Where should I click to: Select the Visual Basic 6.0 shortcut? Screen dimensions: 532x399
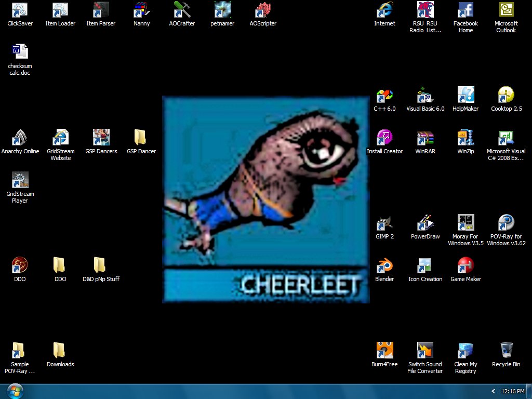pyautogui.click(x=425, y=96)
